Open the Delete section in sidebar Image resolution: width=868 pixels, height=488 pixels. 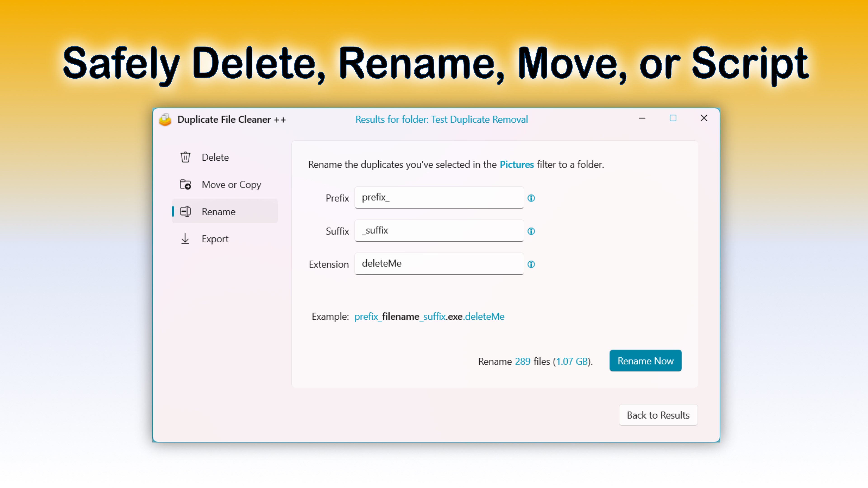(215, 157)
